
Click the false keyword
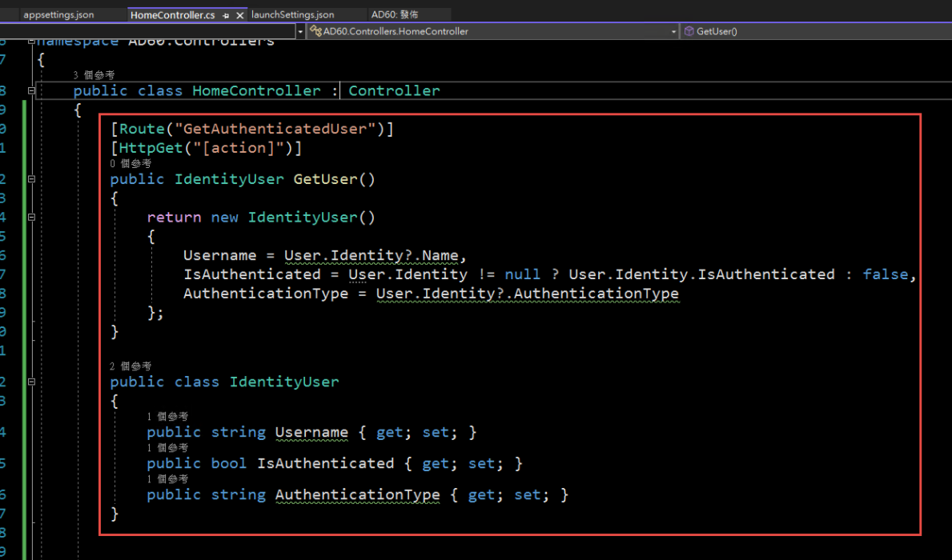tap(886, 274)
